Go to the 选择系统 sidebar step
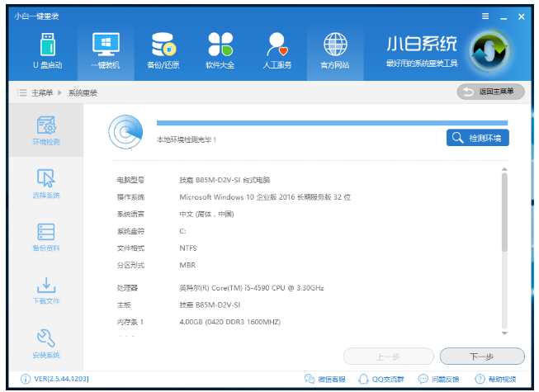Viewport: 539px width, 392px height. [x=46, y=184]
